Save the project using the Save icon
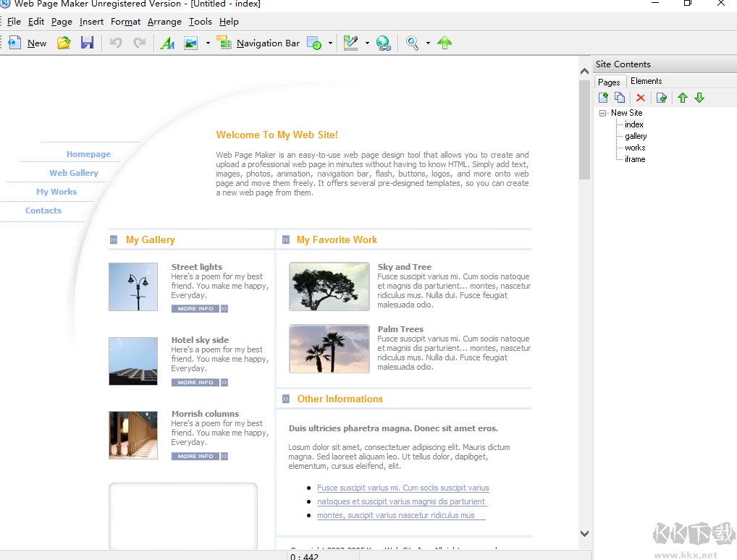The image size is (737, 560). 87,43
